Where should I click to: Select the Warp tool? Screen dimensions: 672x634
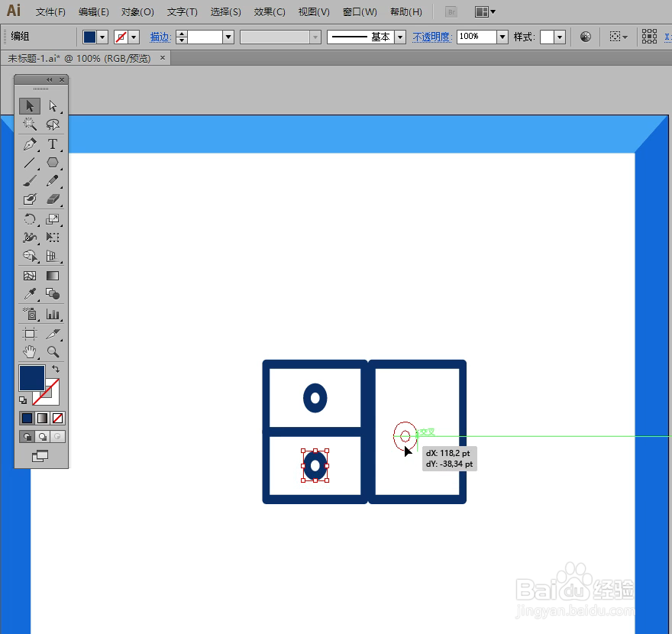30,238
